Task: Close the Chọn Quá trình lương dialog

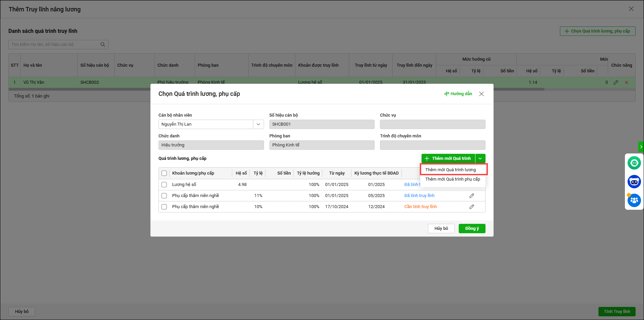Action: click(x=481, y=94)
